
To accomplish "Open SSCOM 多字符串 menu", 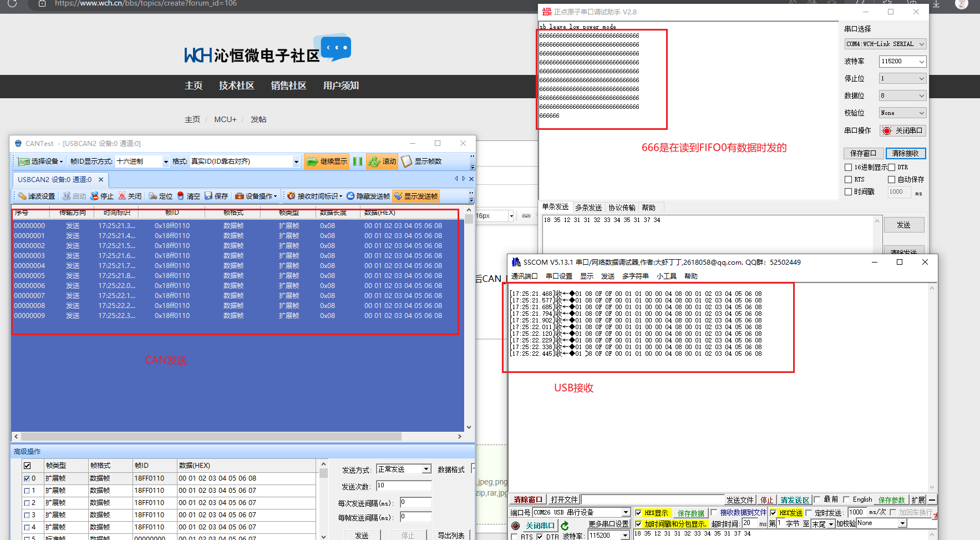I will [x=635, y=276].
